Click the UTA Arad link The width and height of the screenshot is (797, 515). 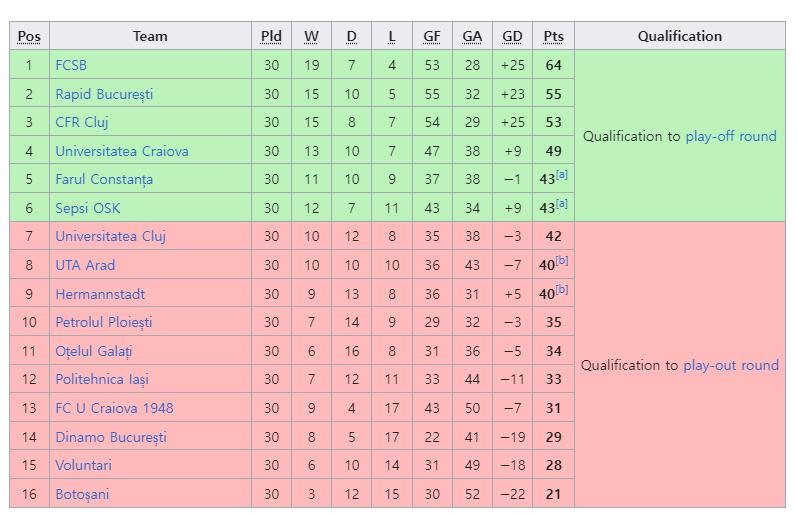[x=85, y=265]
